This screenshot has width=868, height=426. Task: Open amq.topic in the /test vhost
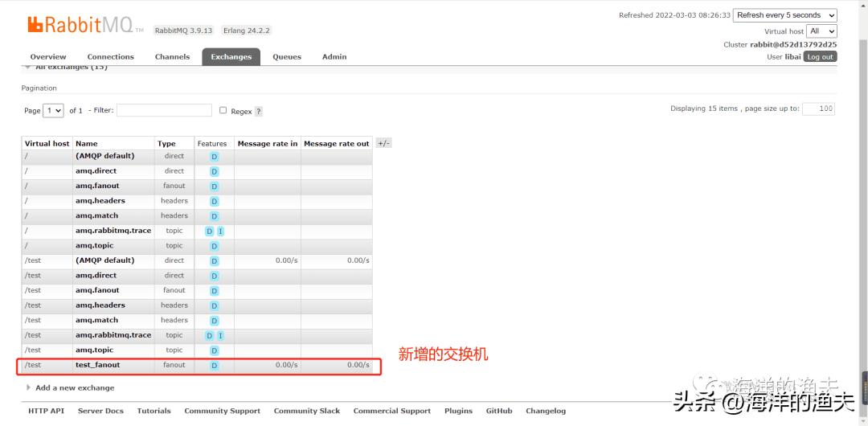[94, 350]
